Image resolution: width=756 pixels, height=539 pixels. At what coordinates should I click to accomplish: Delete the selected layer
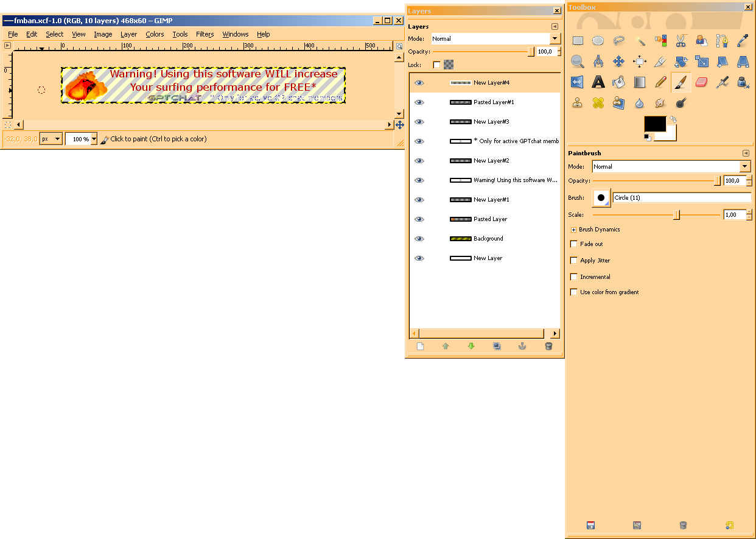pyautogui.click(x=548, y=346)
